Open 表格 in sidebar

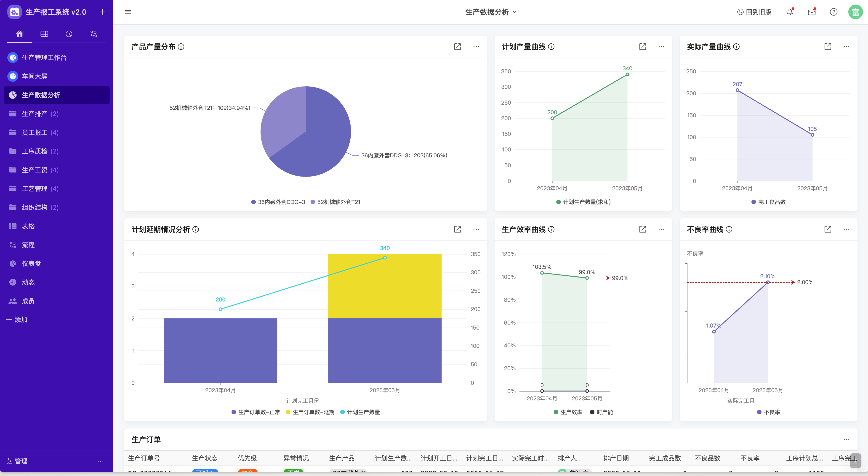click(57, 226)
